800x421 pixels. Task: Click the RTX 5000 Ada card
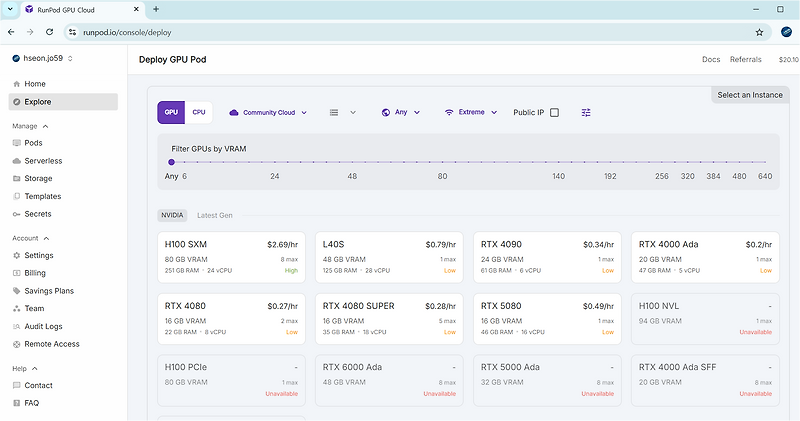pyautogui.click(x=547, y=380)
